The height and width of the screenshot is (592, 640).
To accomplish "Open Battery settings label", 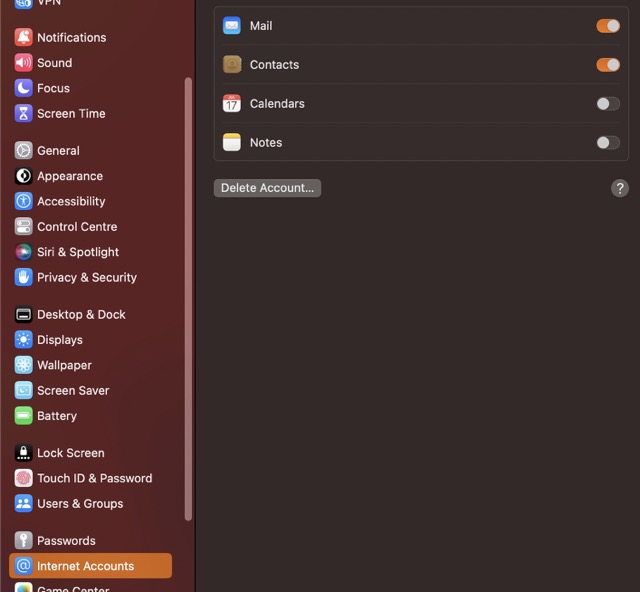I will click(x=57, y=416).
